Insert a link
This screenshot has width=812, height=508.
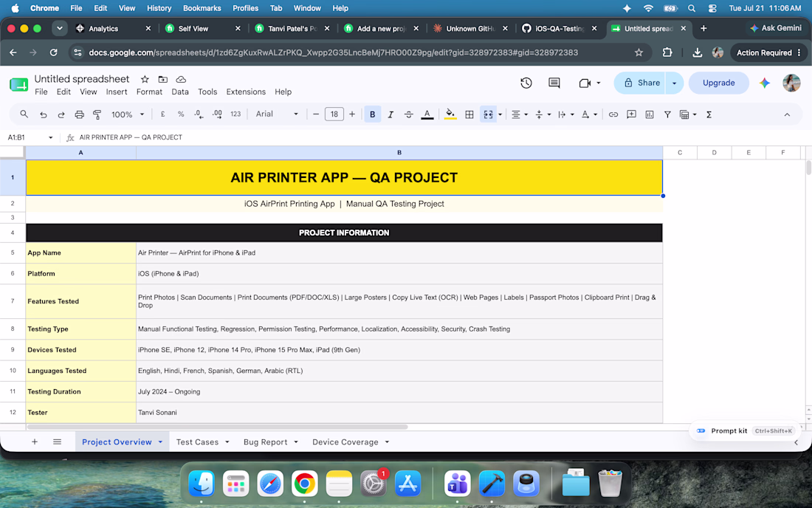click(x=613, y=114)
